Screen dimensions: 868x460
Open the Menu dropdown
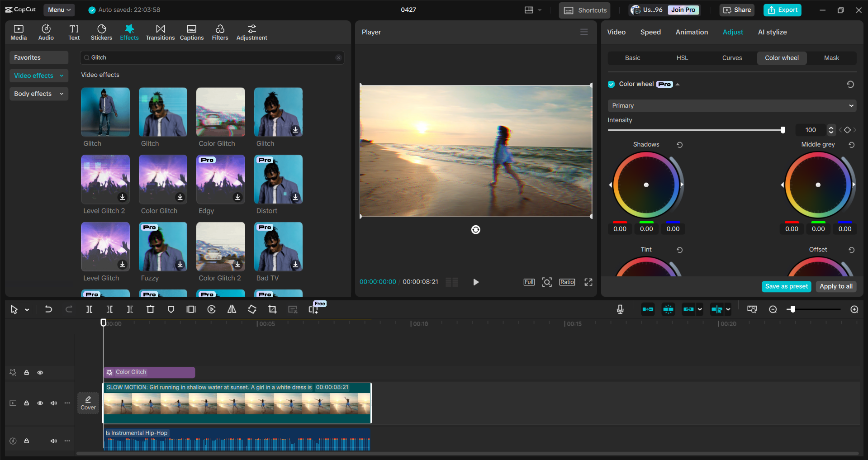click(x=59, y=9)
